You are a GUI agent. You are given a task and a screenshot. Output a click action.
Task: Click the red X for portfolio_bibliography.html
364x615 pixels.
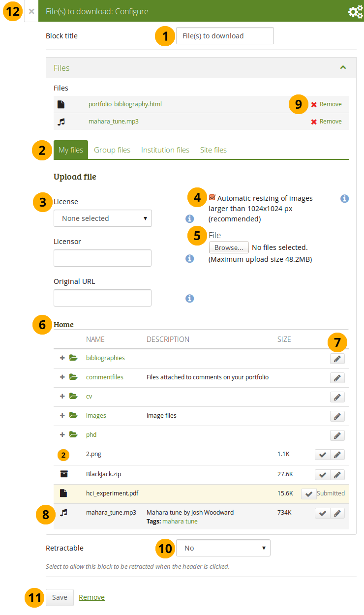pos(314,104)
